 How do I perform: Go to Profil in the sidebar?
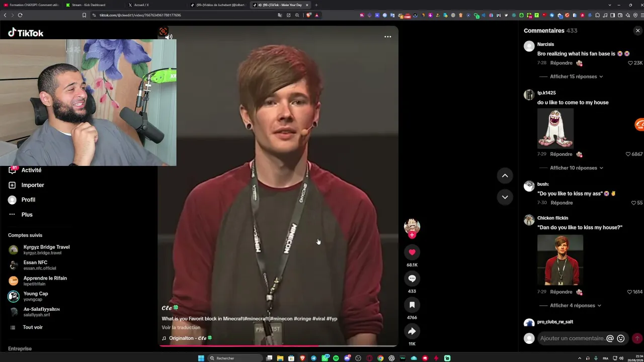[x=22, y=200]
